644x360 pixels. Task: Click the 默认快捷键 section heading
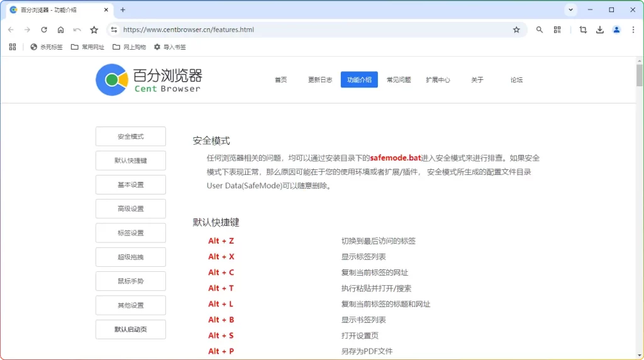tap(216, 222)
